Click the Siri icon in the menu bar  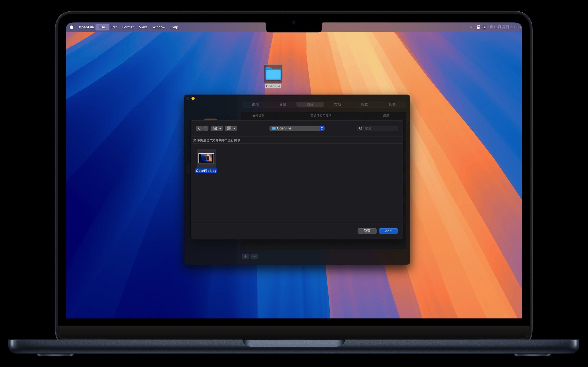pyautogui.click(x=484, y=27)
